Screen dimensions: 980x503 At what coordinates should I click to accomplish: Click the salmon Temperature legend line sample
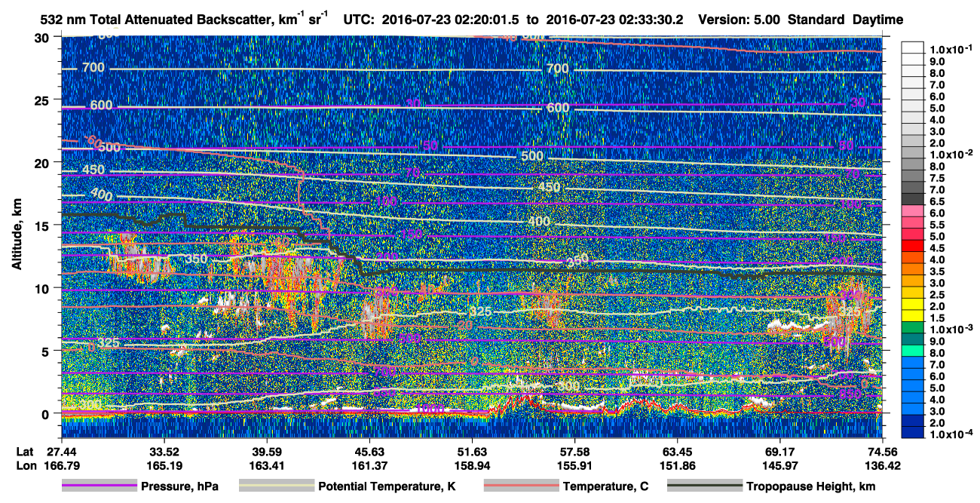(521, 486)
